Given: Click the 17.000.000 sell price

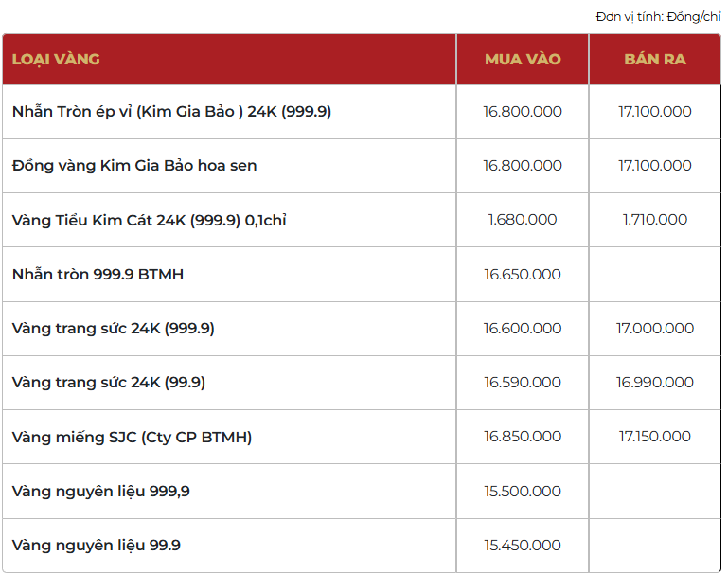Looking at the screenshot, I should tap(655, 329).
